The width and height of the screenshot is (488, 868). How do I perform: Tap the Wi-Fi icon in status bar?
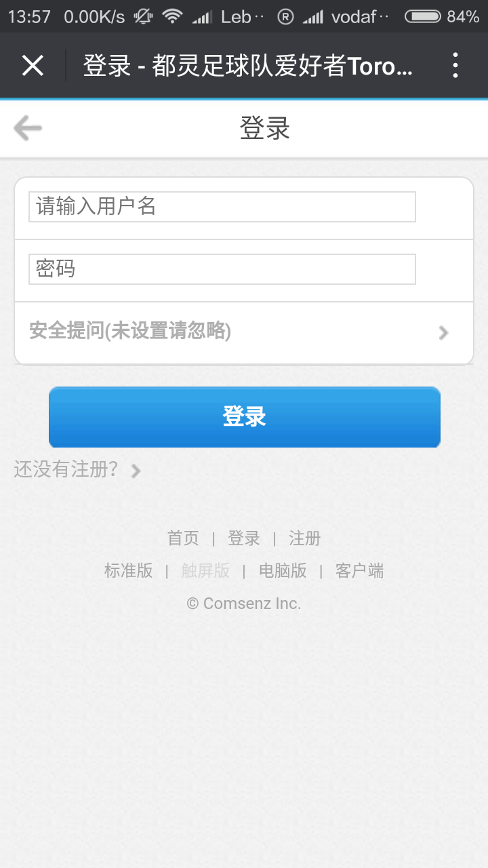[x=173, y=16]
